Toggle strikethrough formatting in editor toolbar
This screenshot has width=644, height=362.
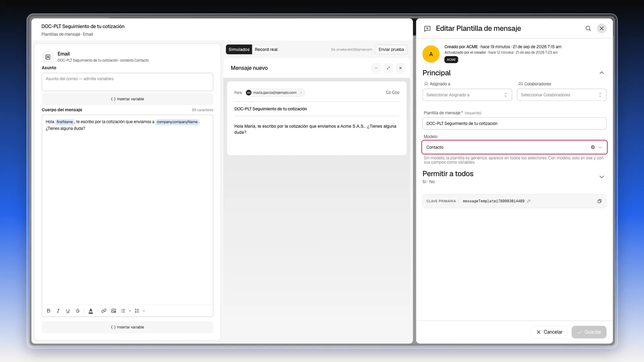point(77,311)
